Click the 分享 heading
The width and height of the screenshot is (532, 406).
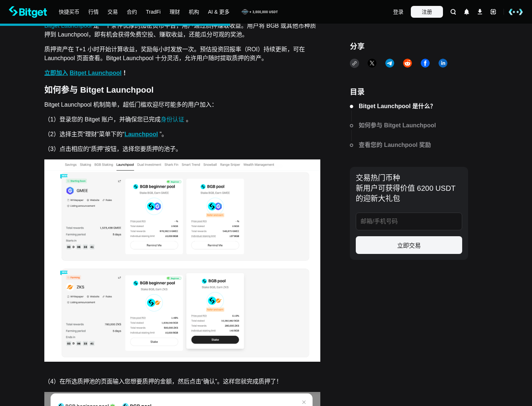point(357,47)
